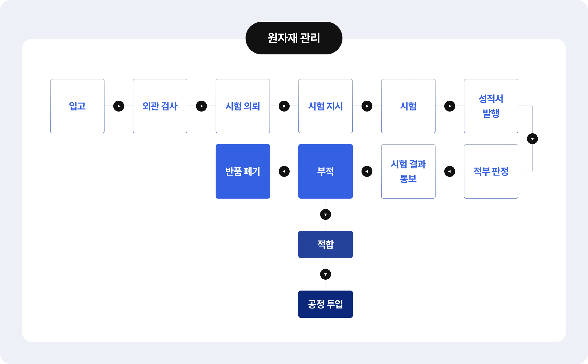The height and width of the screenshot is (364, 588).
Task: Click the left arrow icon between 시험 결과 통보 and 부적
Action: 367,171
